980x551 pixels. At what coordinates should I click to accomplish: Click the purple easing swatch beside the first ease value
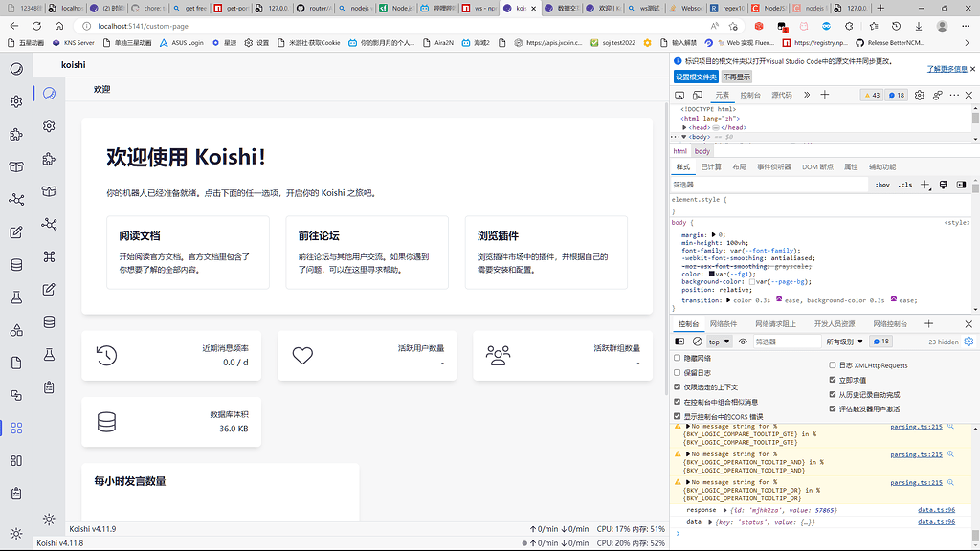pos(779,298)
